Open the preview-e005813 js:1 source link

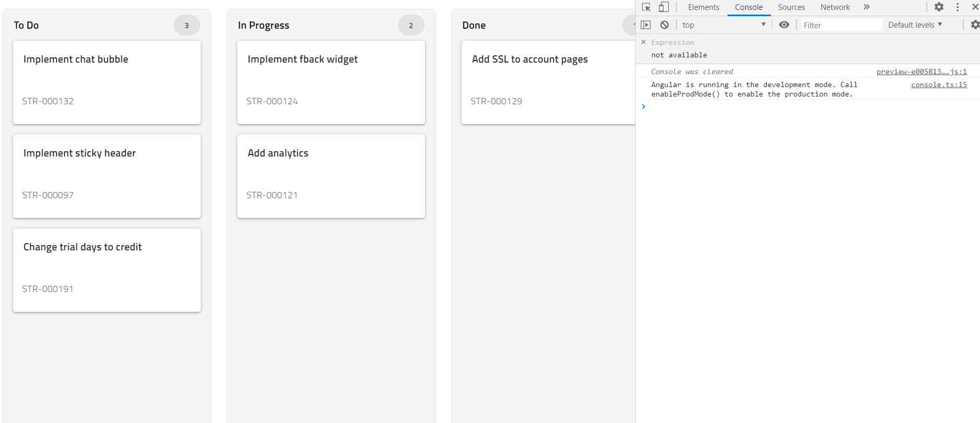coord(922,71)
